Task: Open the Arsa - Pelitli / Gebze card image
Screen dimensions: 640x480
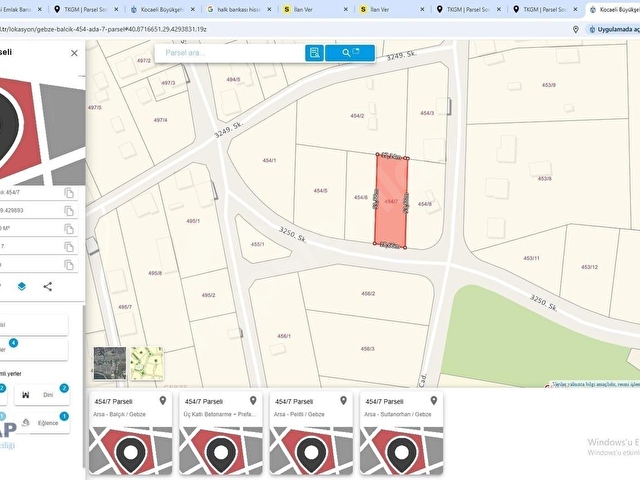Action: 311,451
